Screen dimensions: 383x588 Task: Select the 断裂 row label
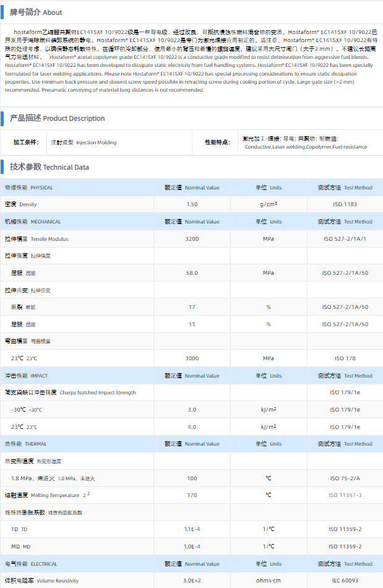(x=24, y=307)
